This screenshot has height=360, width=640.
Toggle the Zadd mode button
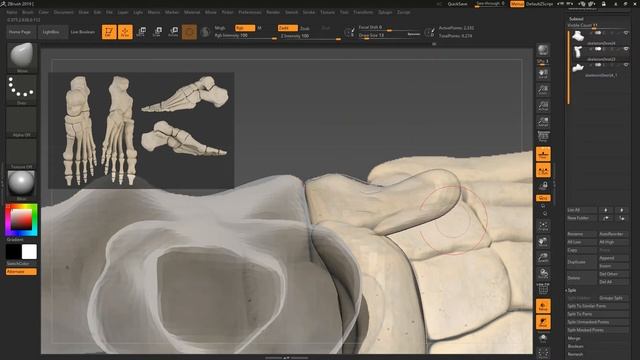pyautogui.click(x=288, y=28)
